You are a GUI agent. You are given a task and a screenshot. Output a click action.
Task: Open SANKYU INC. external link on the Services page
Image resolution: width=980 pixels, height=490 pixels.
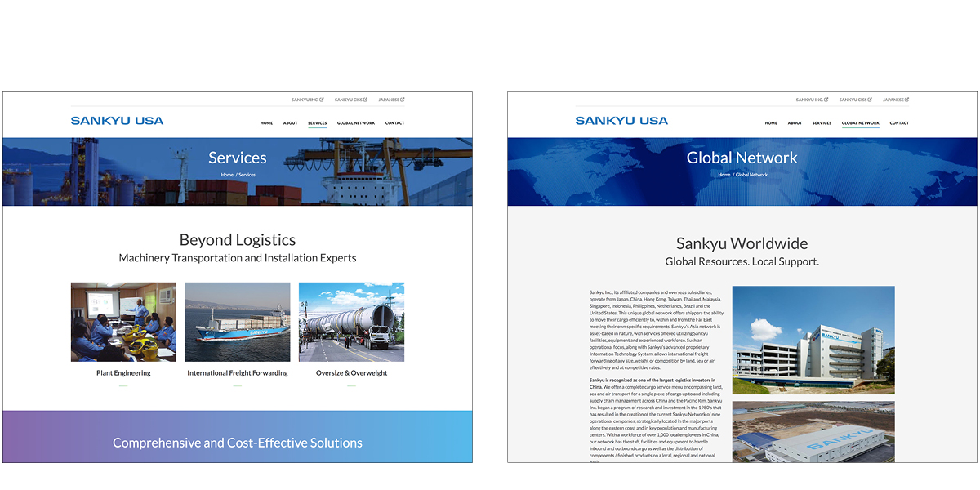pos(307,100)
